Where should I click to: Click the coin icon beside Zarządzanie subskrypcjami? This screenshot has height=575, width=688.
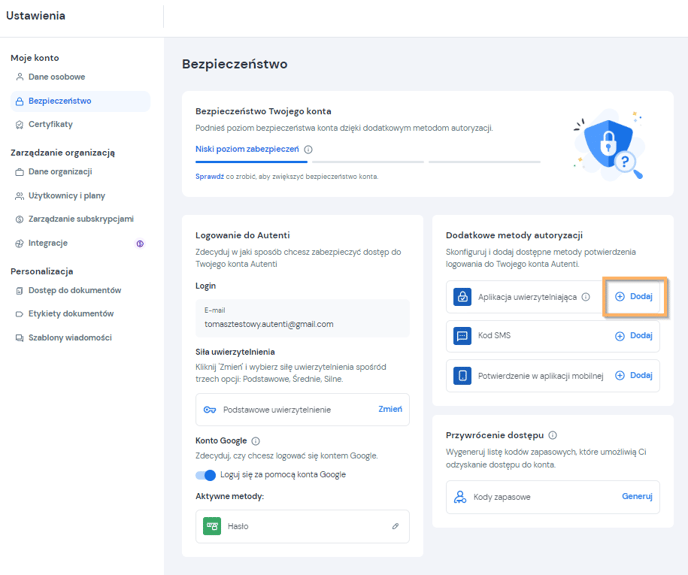click(19, 219)
